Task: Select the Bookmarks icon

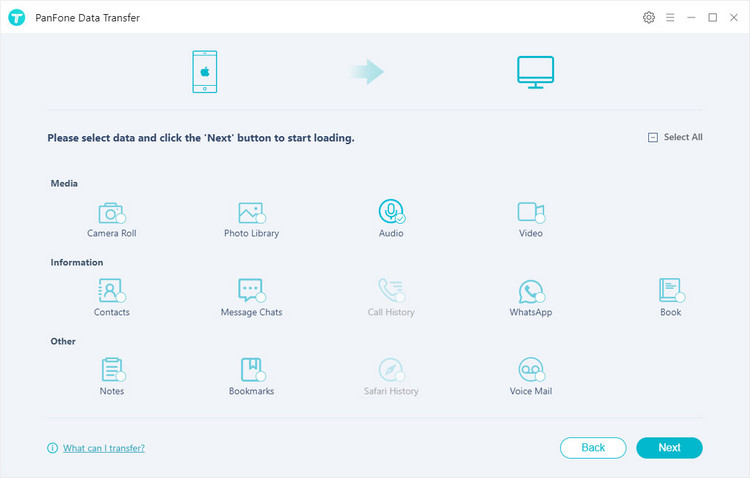Action: coord(253,369)
